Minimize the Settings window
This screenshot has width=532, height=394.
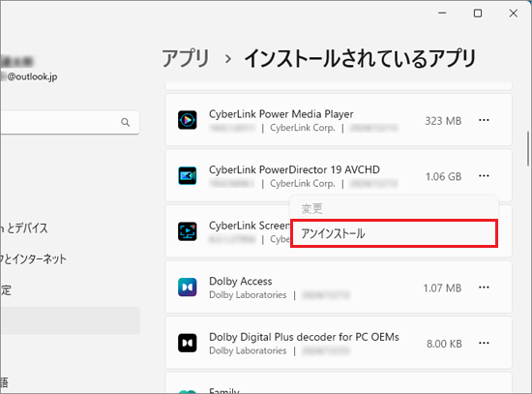442,14
